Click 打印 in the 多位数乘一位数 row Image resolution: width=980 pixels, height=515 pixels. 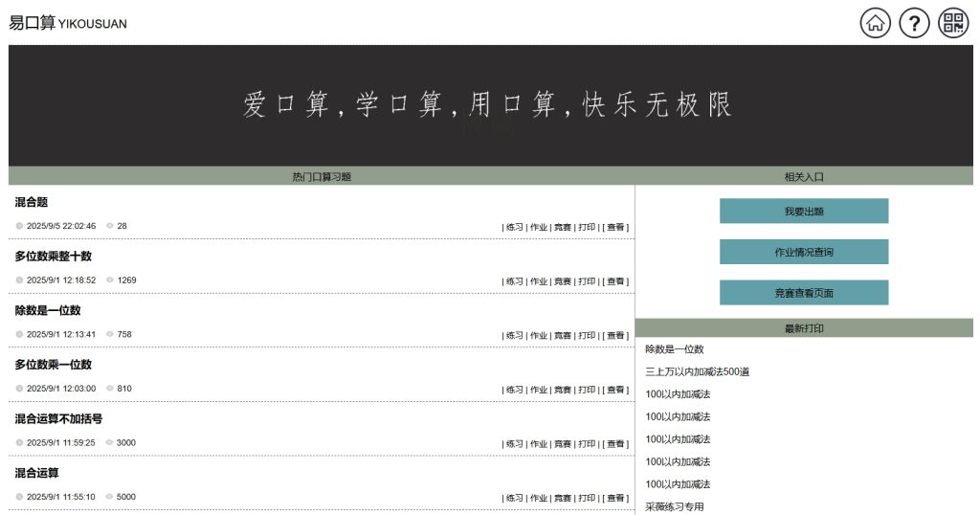(x=587, y=390)
